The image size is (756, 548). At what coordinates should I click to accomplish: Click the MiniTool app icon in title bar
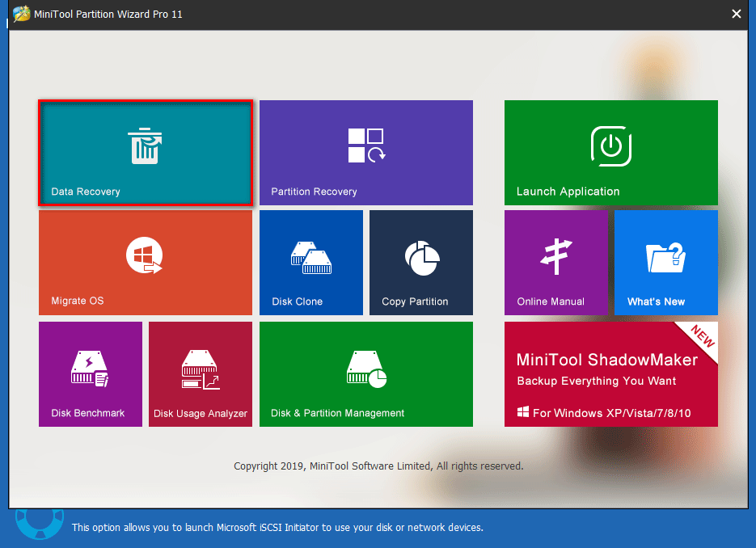(21, 15)
